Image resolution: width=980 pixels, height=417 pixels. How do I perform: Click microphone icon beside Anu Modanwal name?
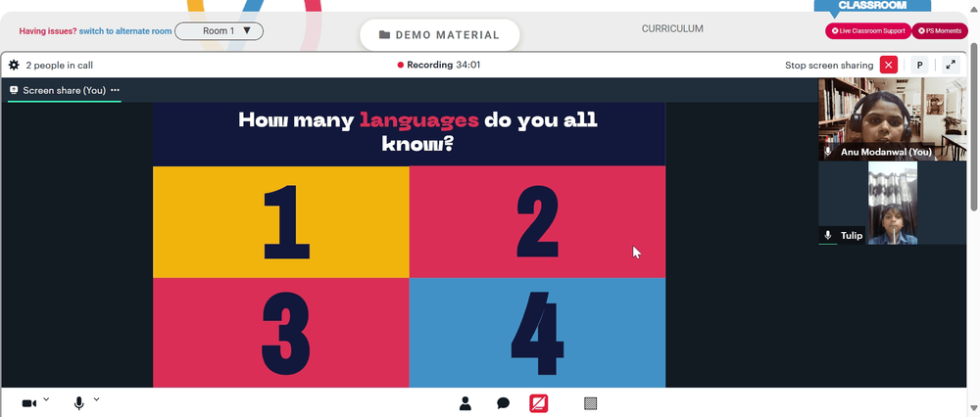coord(828,152)
